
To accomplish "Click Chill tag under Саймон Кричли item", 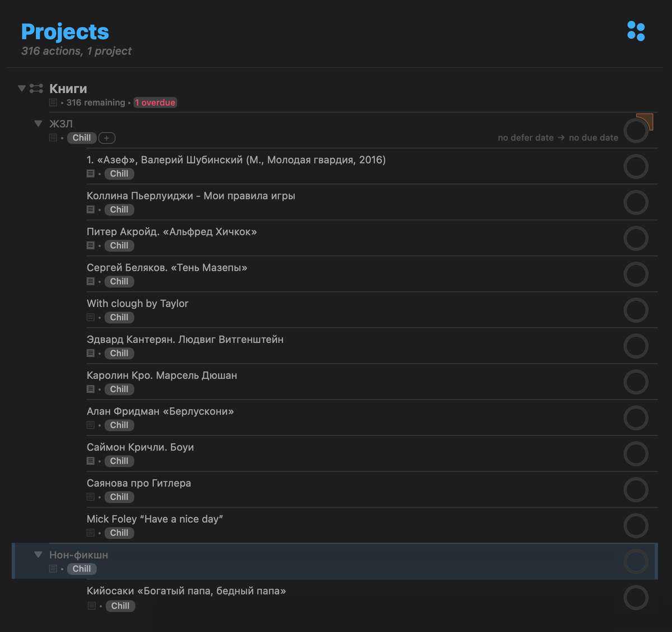I will click(x=119, y=461).
